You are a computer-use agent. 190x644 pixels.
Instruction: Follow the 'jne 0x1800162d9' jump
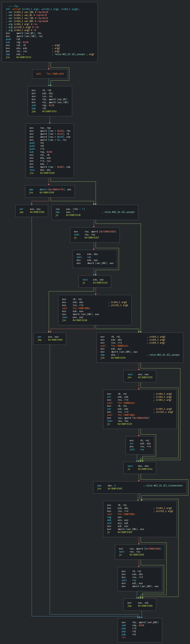[75, 320]
